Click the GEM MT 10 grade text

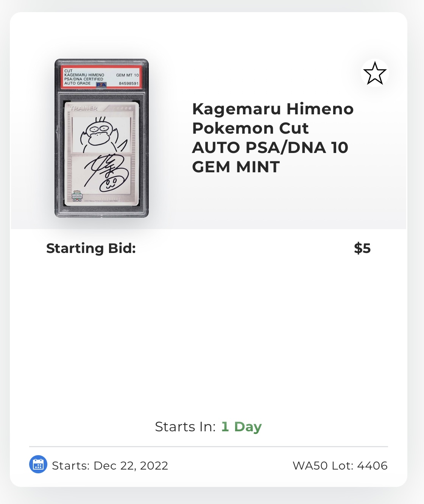click(127, 75)
